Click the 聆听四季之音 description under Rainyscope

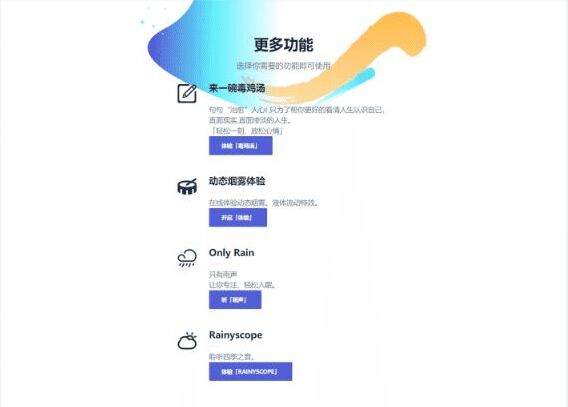(x=231, y=357)
